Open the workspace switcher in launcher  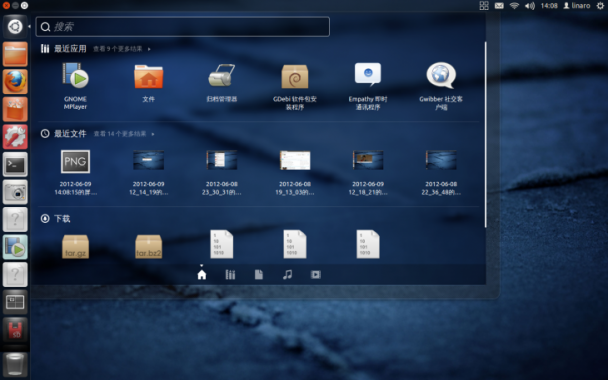(x=15, y=302)
